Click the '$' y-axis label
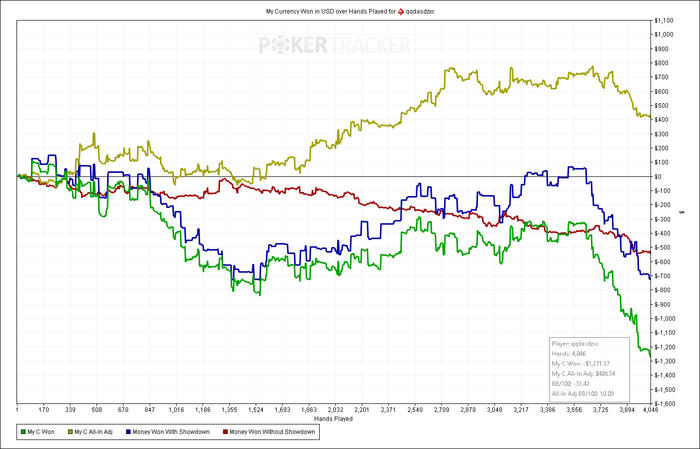This screenshot has width=700, height=449. [x=681, y=212]
